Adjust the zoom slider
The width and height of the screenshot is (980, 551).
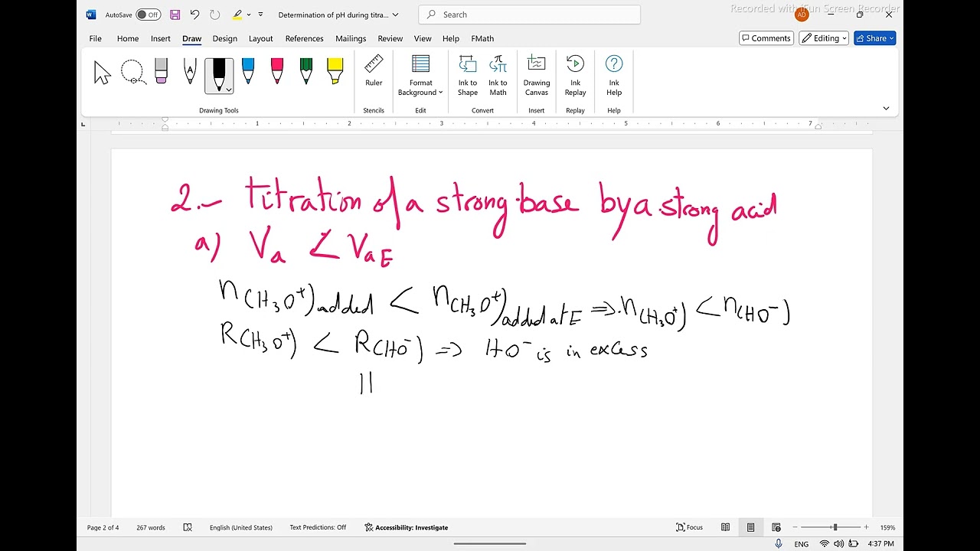coord(835,527)
